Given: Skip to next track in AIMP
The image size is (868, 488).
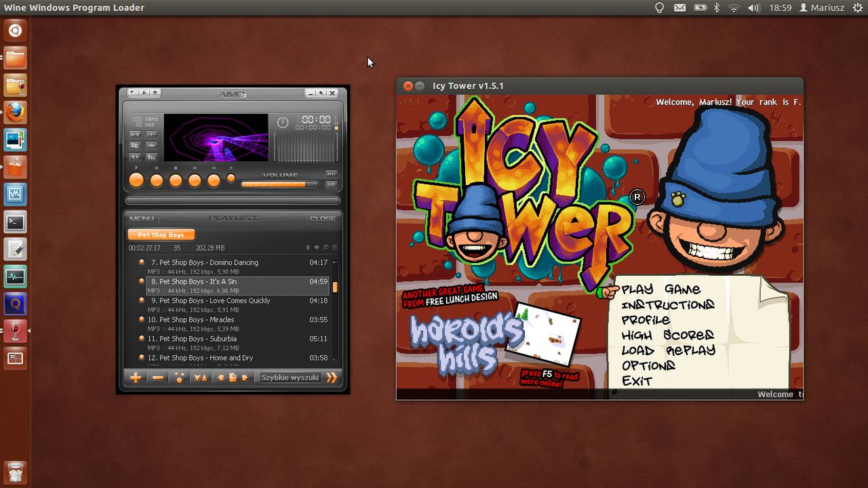Looking at the screenshot, I should (214, 180).
